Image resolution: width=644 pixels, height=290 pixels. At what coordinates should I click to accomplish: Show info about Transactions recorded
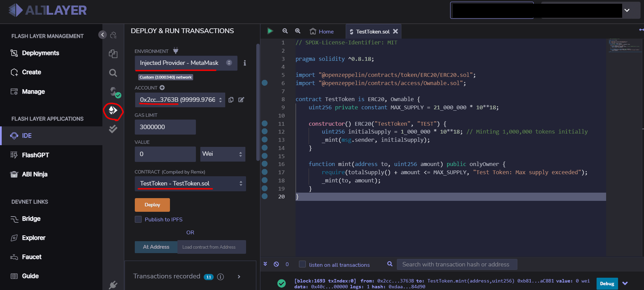[x=221, y=277]
